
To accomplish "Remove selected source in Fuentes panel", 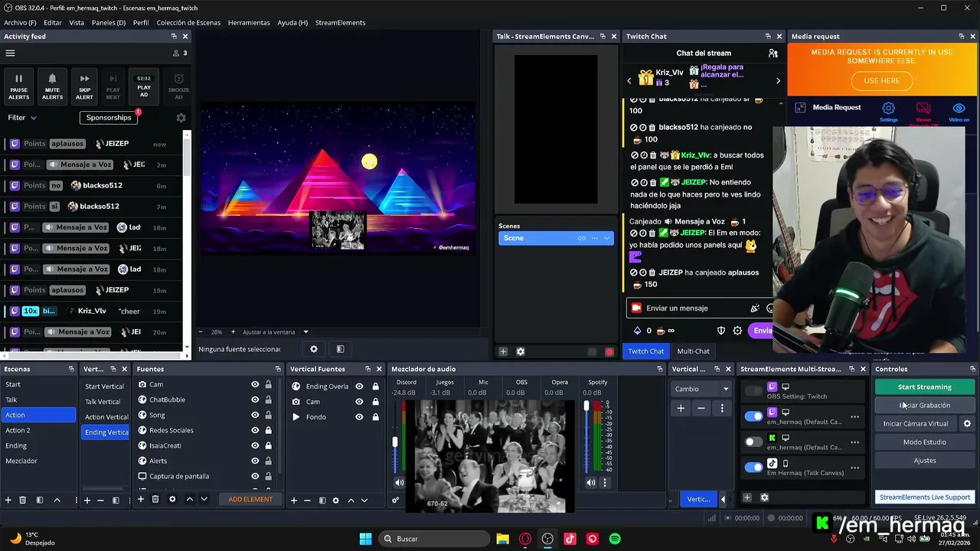I will click(155, 500).
